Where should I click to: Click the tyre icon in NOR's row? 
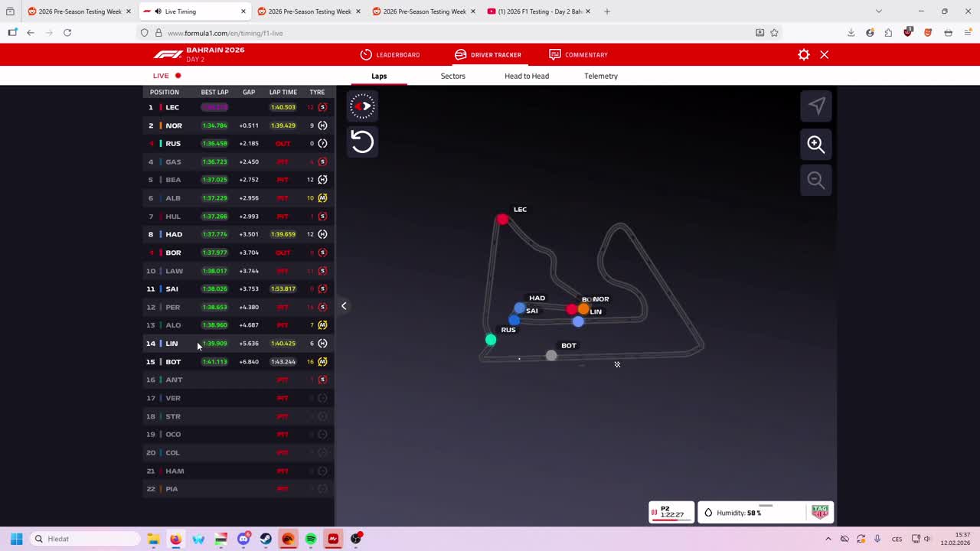pyautogui.click(x=322, y=126)
